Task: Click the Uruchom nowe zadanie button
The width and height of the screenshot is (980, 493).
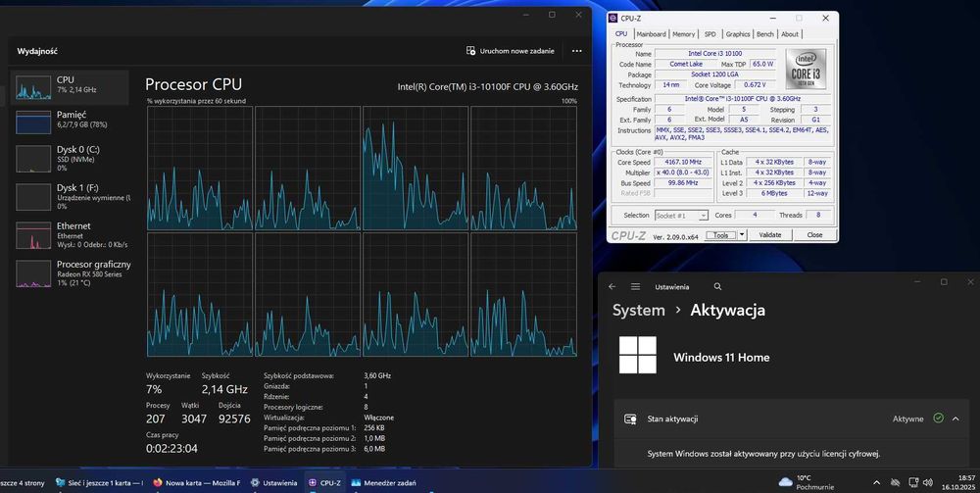Action: click(x=510, y=51)
